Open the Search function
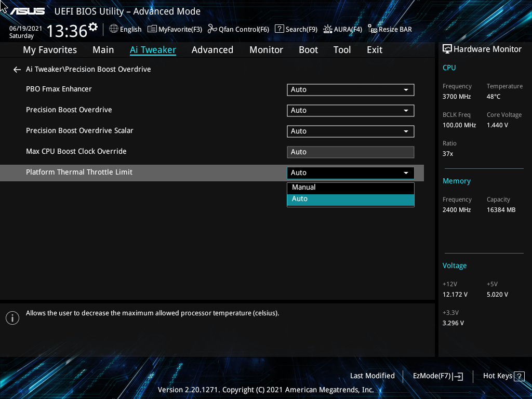 tap(296, 29)
